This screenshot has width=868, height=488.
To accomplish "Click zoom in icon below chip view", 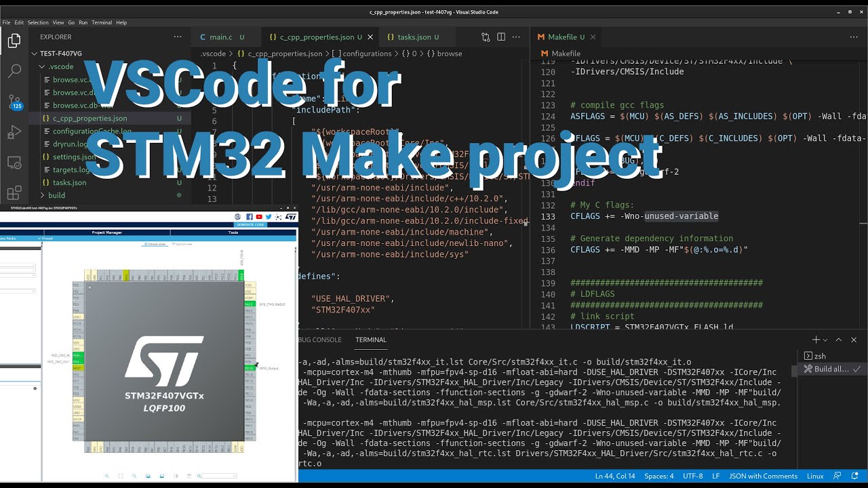I will click(106, 476).
